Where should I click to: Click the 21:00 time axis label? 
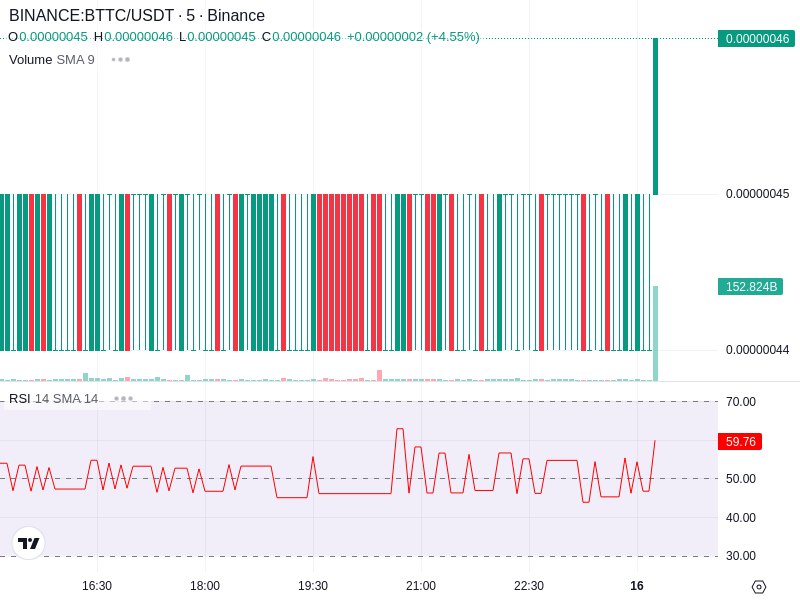pyautogui.click(x=420, y=586)
